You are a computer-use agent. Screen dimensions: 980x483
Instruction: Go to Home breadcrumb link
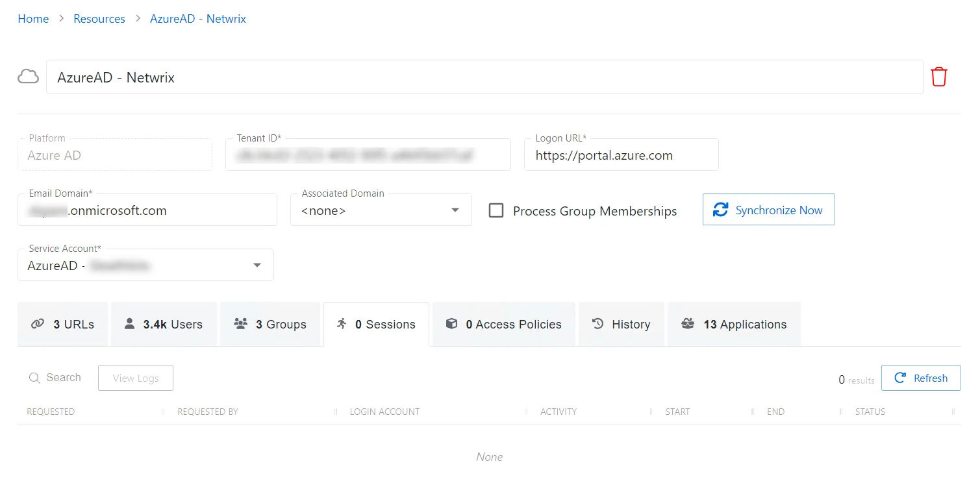pyautogui.click(x=33, y=19)
